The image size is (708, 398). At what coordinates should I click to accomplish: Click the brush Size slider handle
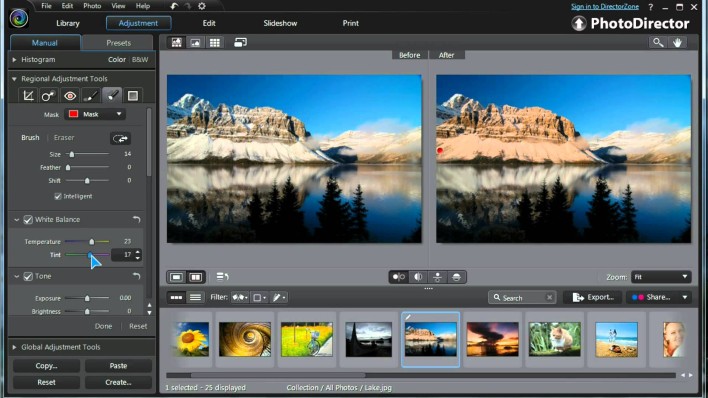click(72, 155)
